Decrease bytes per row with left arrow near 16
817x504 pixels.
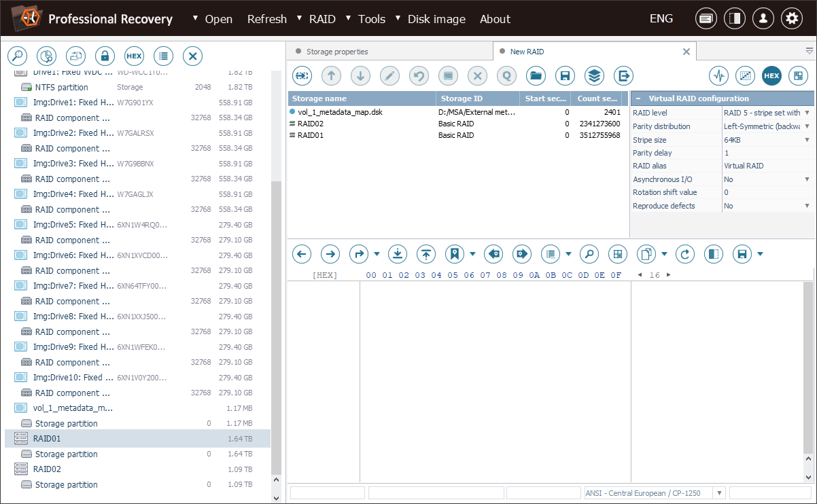click(640, 275)
